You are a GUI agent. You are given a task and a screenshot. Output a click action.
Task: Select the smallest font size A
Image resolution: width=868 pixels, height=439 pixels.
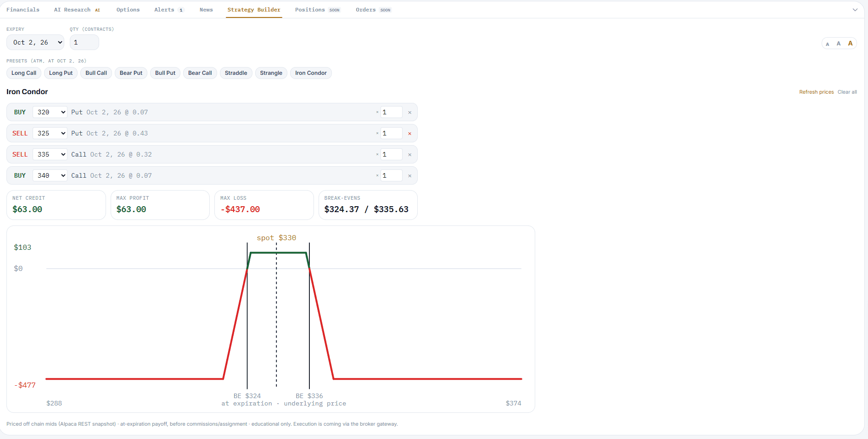(x=828, y=44)
